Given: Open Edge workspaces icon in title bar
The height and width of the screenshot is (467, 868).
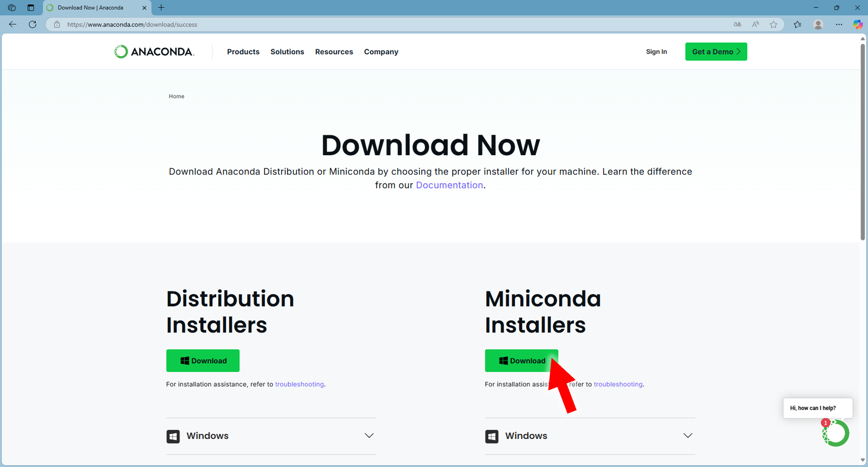Looking at the screenshot, I should 12,7.
